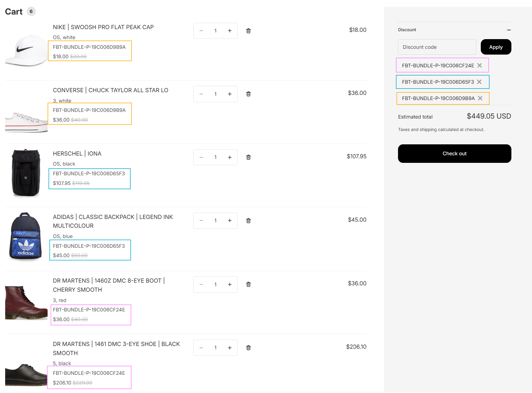Focus the Discount code input field
The width and height of the screenshot is (532, 393).
click(437, 47)
